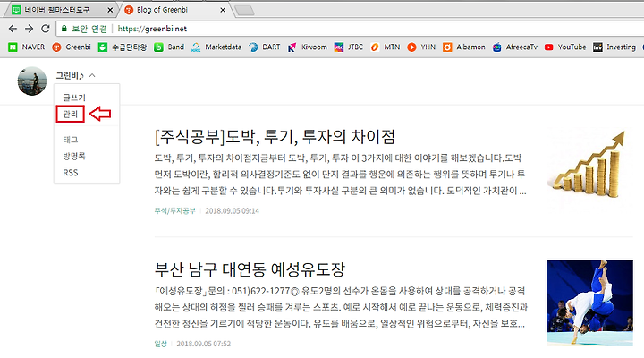This screenshot has height=358, width=644.
Task: Open the MTN bookmark
Action: click(385, 47)
